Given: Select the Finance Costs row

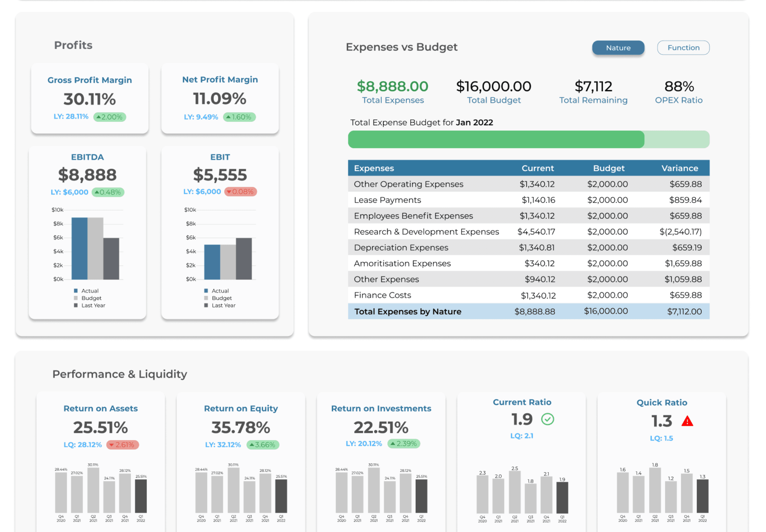Looking at the screenshot, I should (x=529, y=295).
